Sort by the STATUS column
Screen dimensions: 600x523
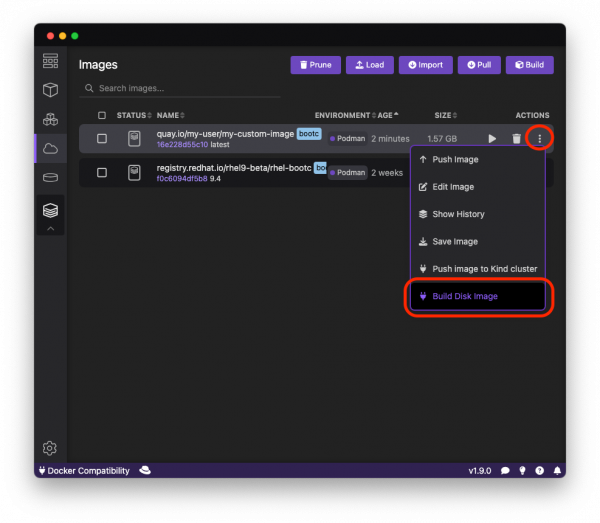pyautogui.click(x=134, y=115)
